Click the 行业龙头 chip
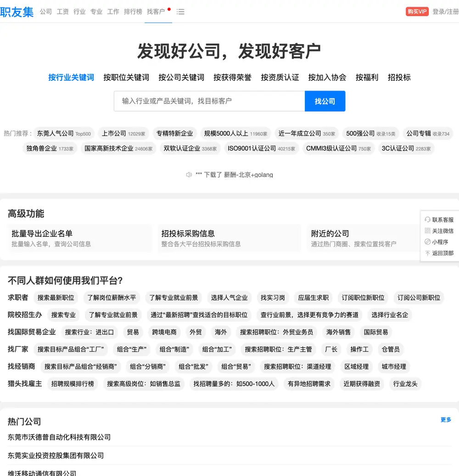Image resolution: width=459 pixels, height=476 pixels. click(x=405, y=384)
